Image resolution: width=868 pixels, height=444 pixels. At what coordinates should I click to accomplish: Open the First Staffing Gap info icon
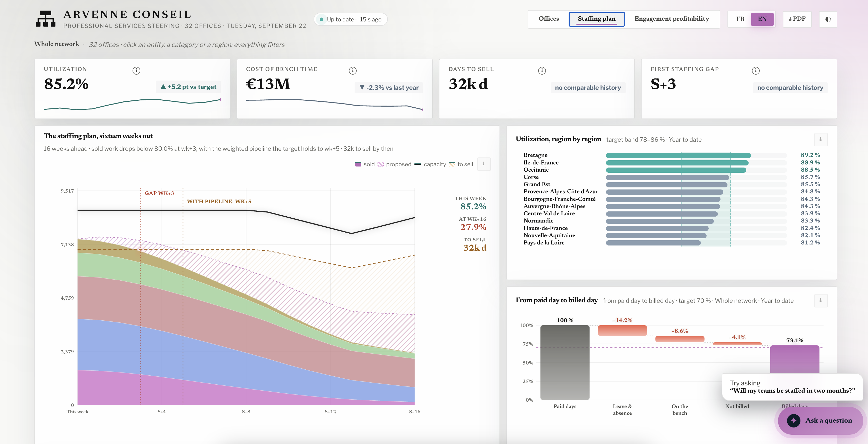click(x=756, y=70)
